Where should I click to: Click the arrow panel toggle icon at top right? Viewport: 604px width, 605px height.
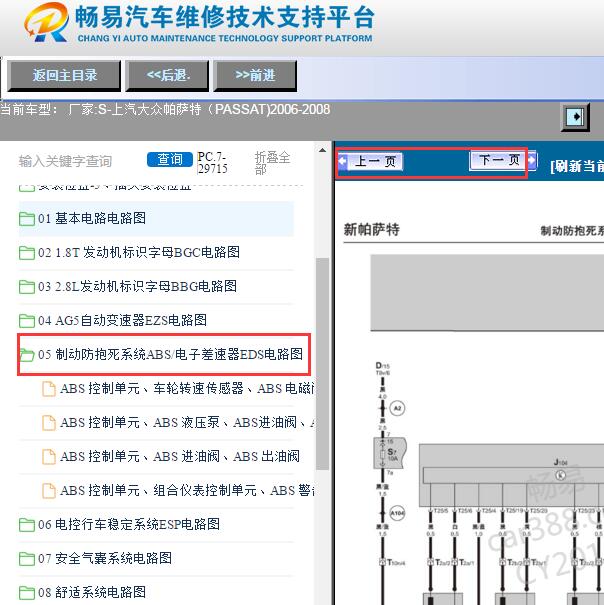pos(575,117)
